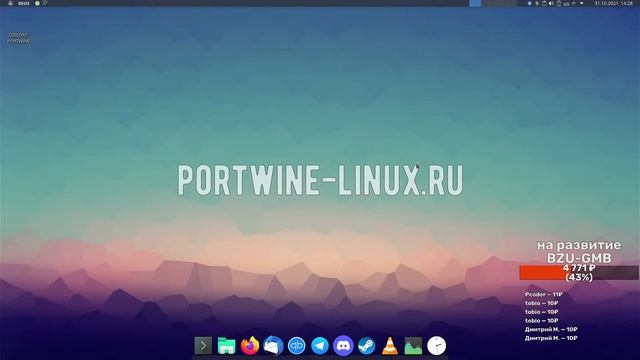Open the system monitor graph icon
This screenshot has width=640, height=360.
point(413,346)
